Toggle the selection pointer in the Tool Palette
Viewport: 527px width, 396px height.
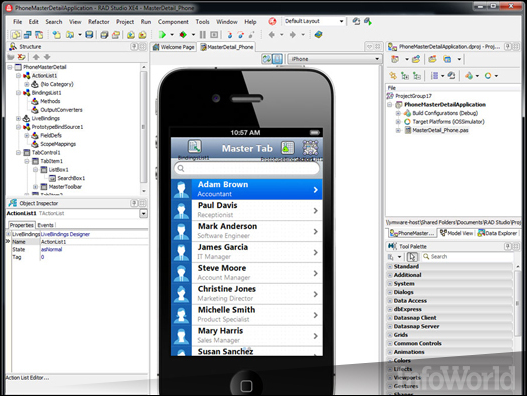[x=412, y=257]
